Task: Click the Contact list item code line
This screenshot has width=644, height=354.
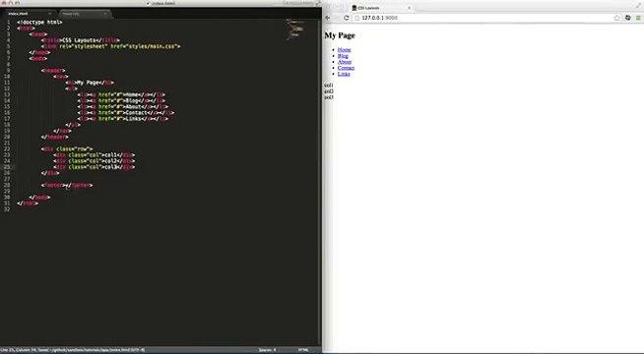Action: coord(126,113)
